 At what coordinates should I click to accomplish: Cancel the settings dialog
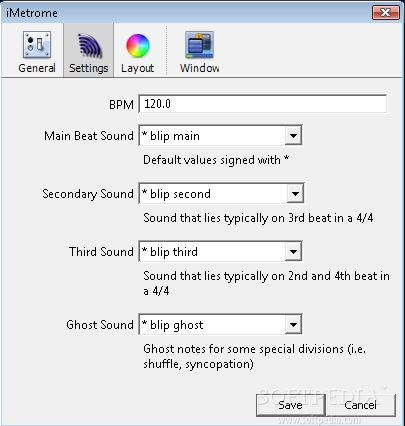[360, 405]
